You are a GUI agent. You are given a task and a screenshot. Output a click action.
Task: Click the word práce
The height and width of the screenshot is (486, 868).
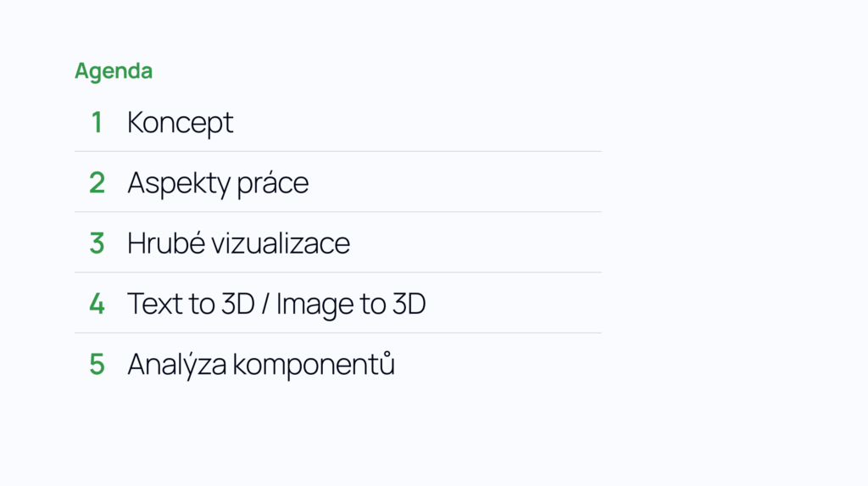pyautogui.click(x=273, y=184)
